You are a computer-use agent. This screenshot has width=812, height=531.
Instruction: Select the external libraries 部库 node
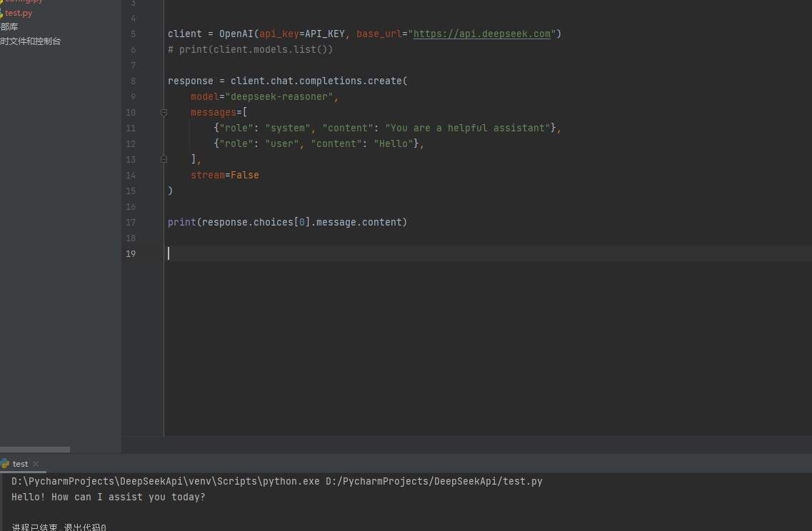coord(9,27)
